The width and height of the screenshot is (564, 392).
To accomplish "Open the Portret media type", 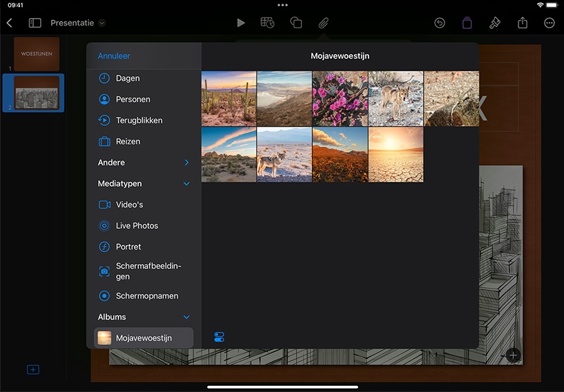I will (144, 247).
